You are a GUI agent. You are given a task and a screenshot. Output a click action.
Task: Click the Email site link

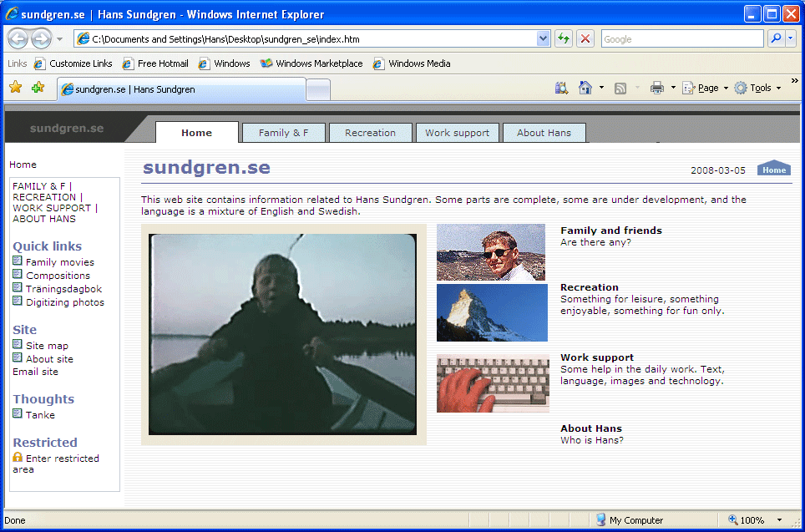click(35, 372)
